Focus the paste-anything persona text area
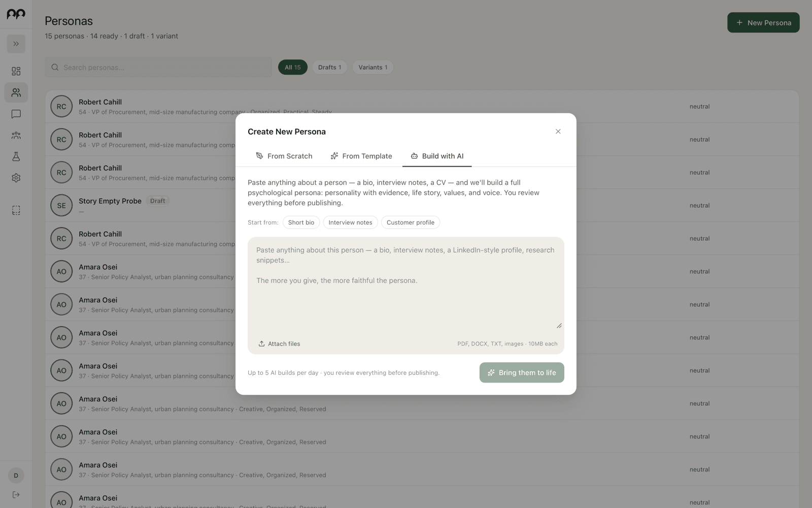The image size is (812, 508). coord(406,284)
